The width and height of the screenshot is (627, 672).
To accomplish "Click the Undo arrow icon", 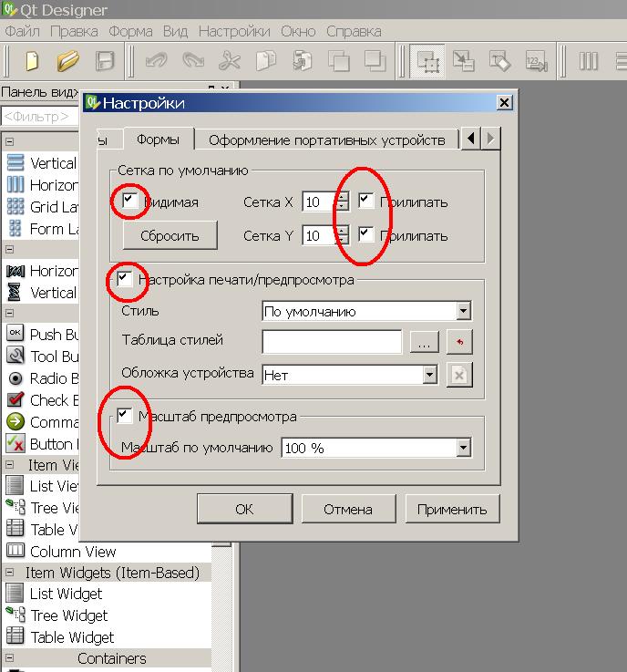I will click(156, 60).
